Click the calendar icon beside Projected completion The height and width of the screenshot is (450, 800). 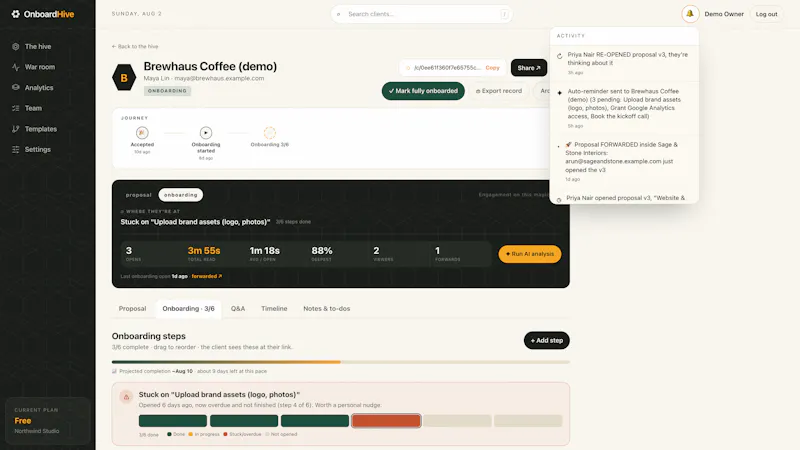pyautogui.click(x=114, y=371)
